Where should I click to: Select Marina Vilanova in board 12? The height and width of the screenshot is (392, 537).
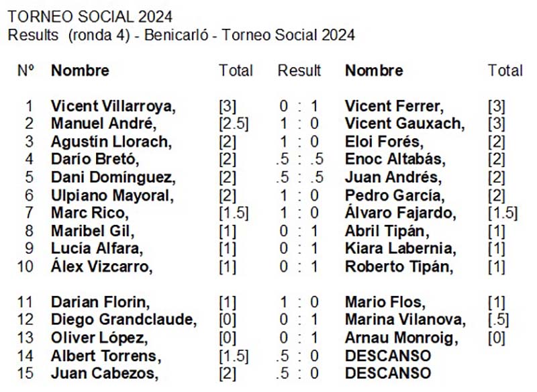[x=405, y=320]
